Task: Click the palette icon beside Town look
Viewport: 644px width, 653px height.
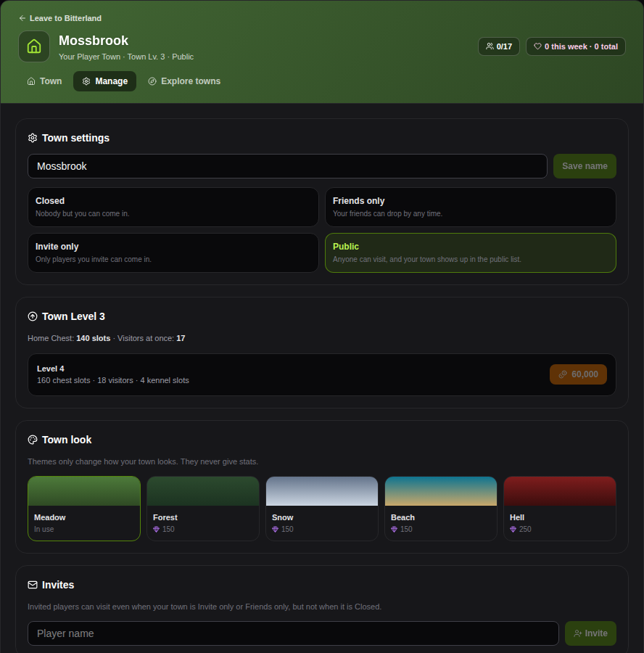Action: (x=33, y=440)
